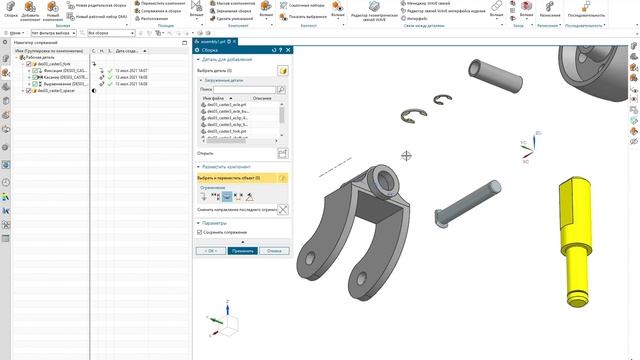Toggle checkbox for des03_caster3_fork
Image resolution: width=640 pixels, height=360 pixels.
pyautogui.click(x=29, y=64)
